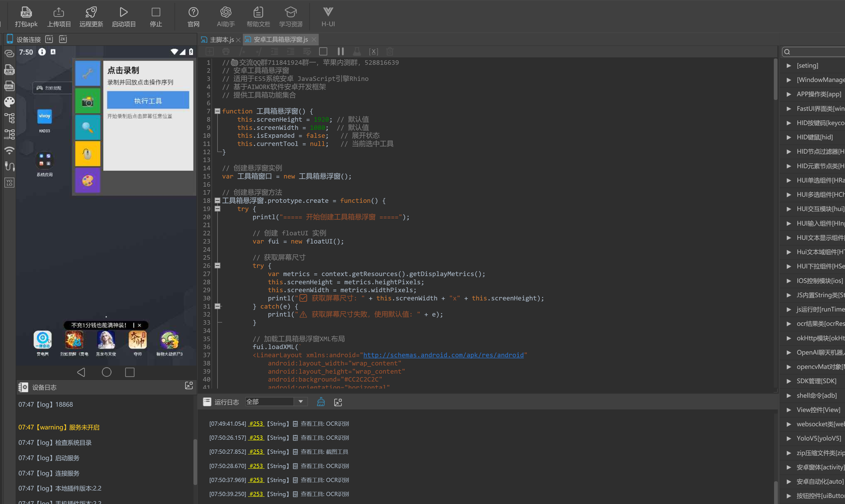Toggle 1X device scale button
The height and width of the screenshot is (504, 845).
(x=49, y=39)
